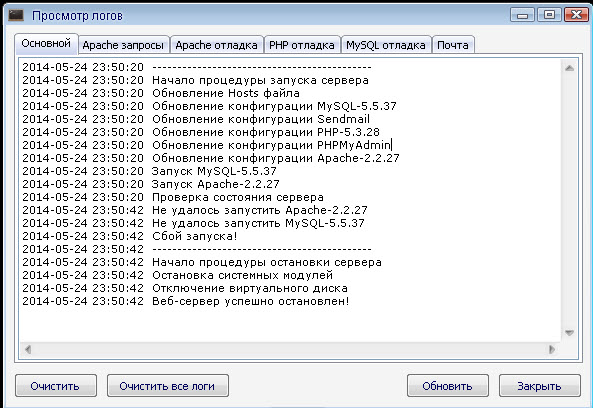The image size is (593, 408).
Task: Minimize the Просмотр логов window
Action: (x=523, y=15)
